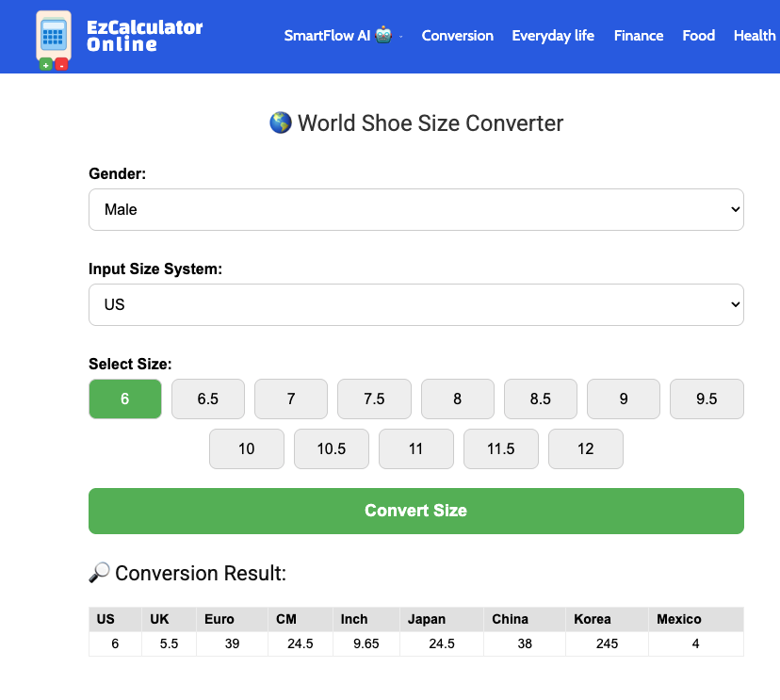
Task: Click the EzCalculator calculator logo icon
Action: click(54, 40)
